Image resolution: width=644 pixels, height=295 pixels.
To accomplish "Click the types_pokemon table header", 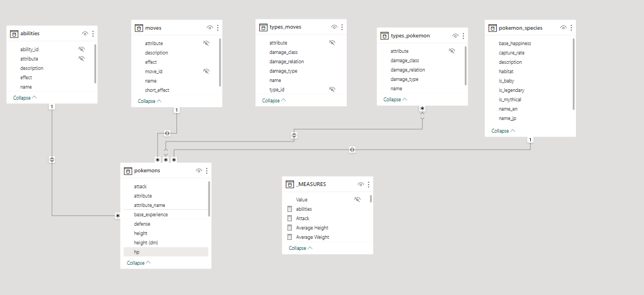I will click(410, 36).
